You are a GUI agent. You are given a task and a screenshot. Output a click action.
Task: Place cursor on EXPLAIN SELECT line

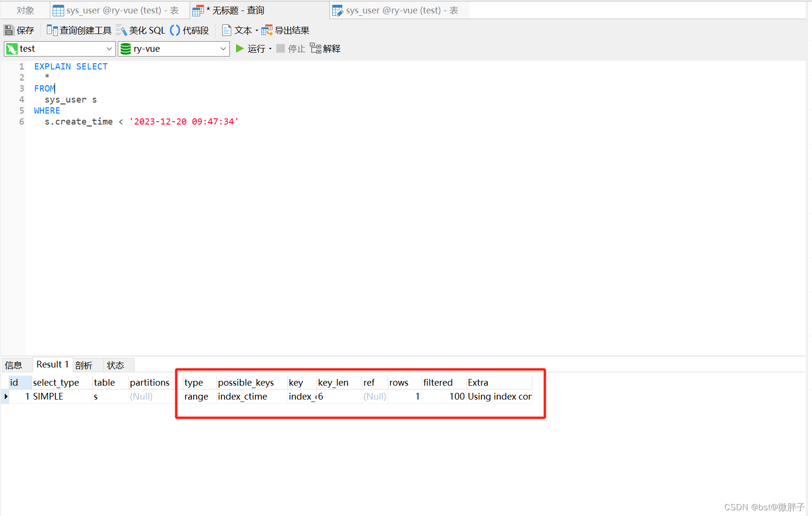coord(71,67)
